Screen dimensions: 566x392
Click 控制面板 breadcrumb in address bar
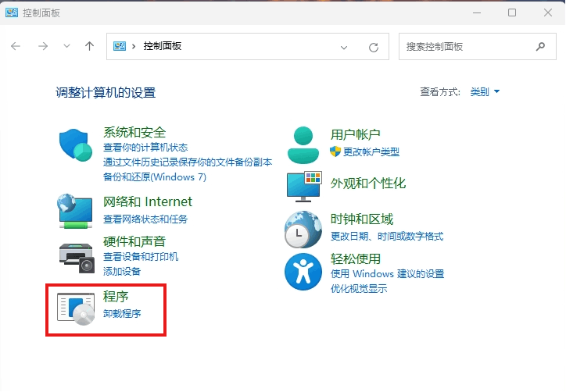pos(163,46)
